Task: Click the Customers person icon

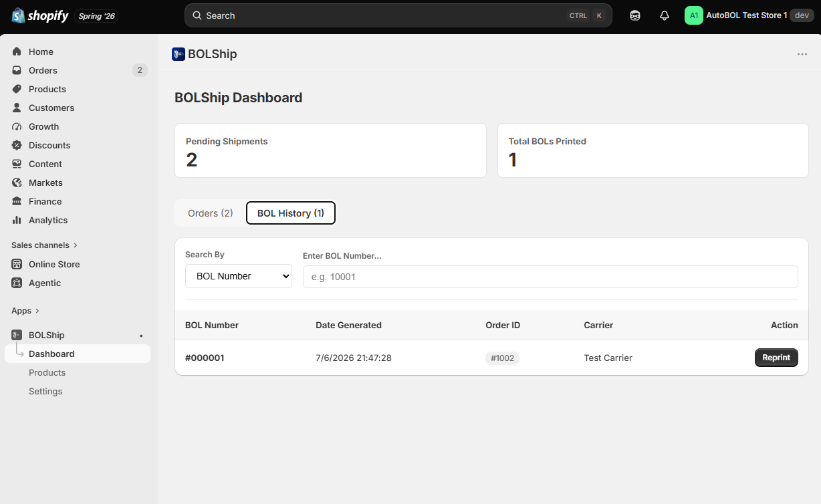Action: coord(17,108)
